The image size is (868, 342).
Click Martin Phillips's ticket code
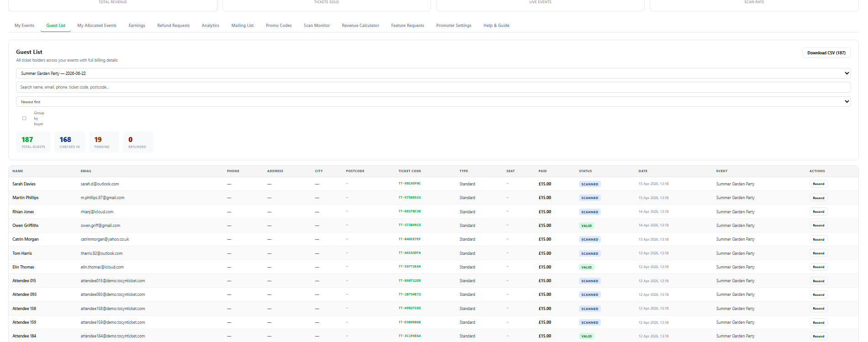tap(410, 198)
